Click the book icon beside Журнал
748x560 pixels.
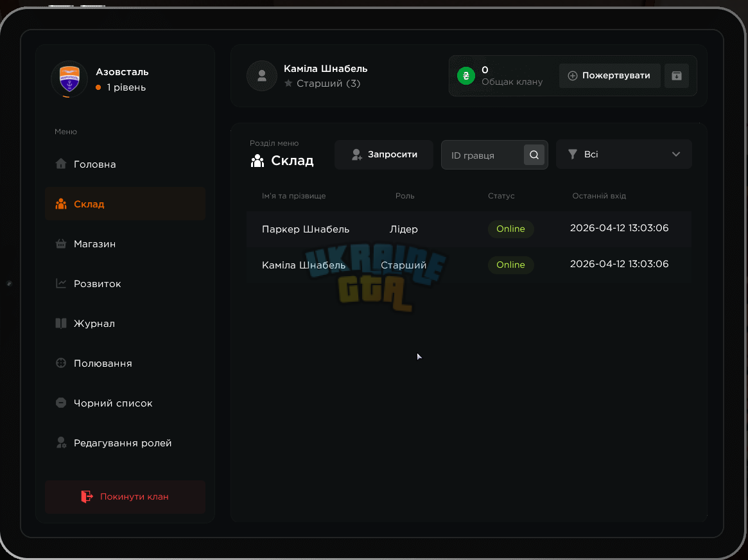(x=61, y=324)
